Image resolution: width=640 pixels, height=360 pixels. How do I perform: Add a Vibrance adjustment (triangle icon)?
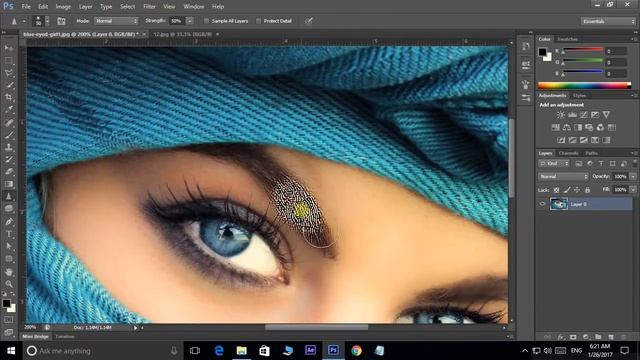click(x=606, y=115)
